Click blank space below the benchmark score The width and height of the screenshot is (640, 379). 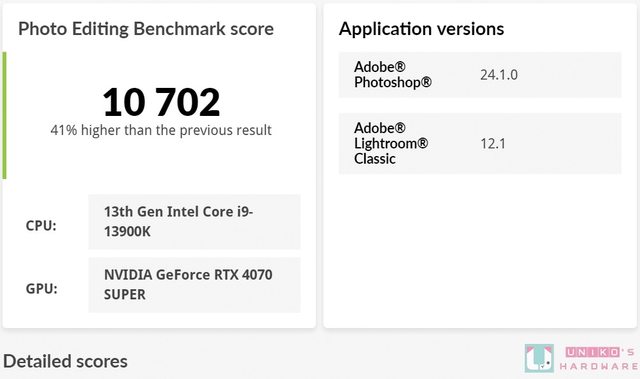click(161, 161)
